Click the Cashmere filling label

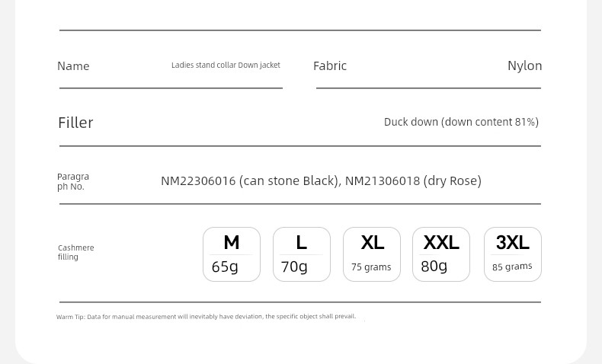[x=76, y=252]
